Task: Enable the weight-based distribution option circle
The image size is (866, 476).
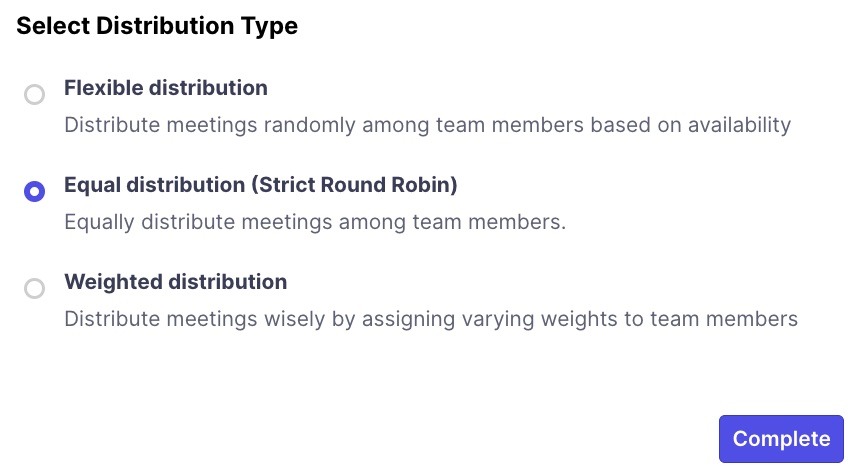Action: click(34, 289)
